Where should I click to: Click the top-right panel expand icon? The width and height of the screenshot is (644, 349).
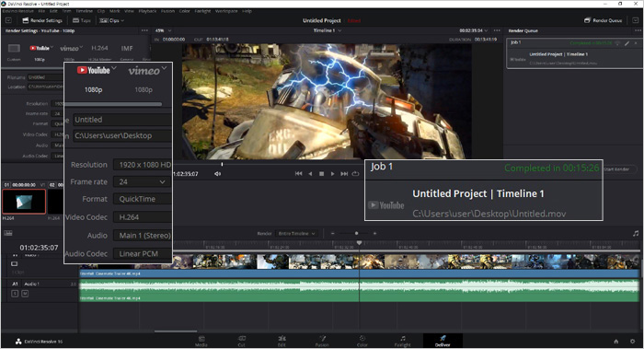tap(635, 20)
